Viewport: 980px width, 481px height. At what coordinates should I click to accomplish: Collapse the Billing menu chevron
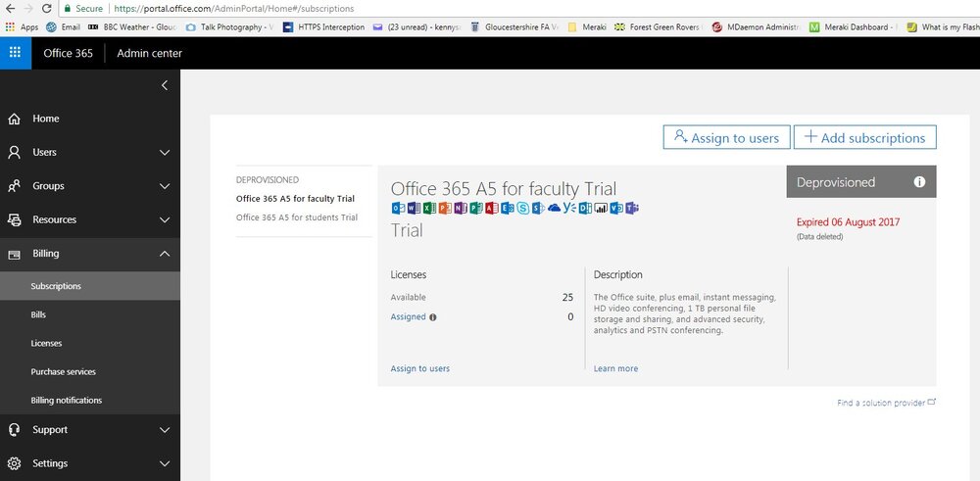(x=165, y=254)
